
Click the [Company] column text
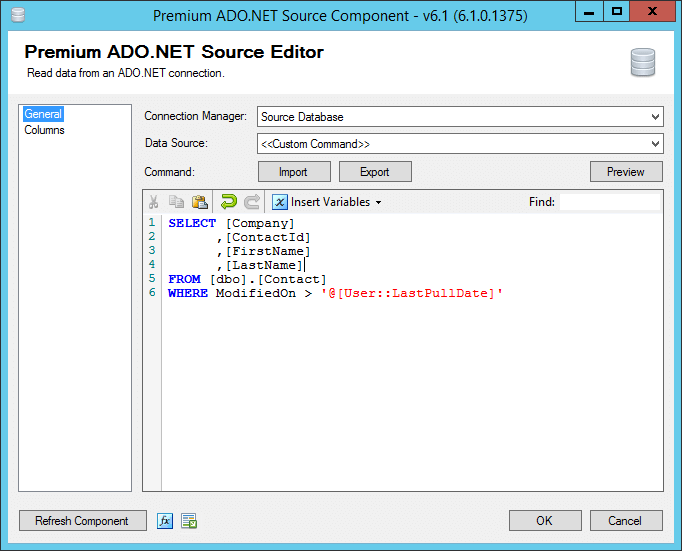click(260, 224)
